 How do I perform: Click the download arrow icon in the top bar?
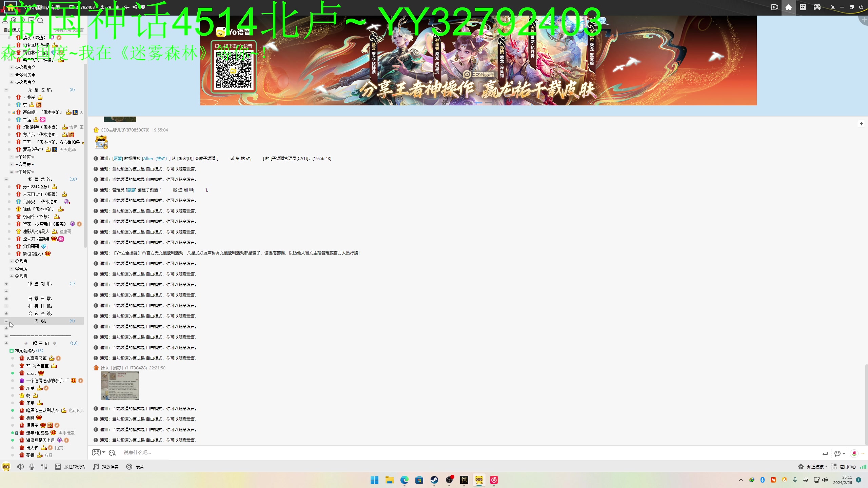point(832,7)
